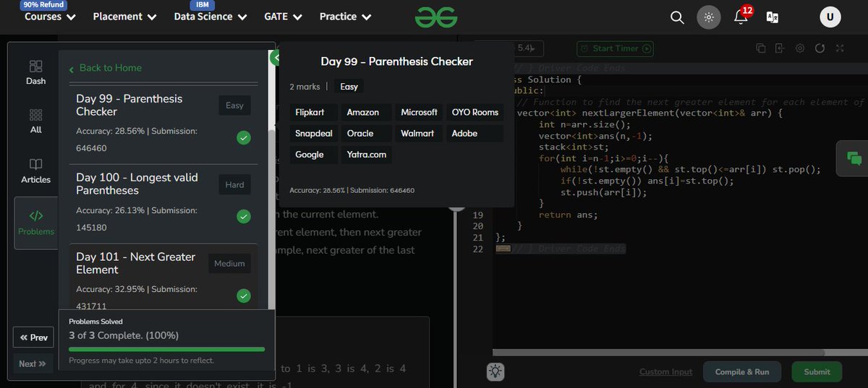Viewport: 868px width, 388px height.
Task: Expand the Practice dropdown menu
Action: click(x=346, y=17)
